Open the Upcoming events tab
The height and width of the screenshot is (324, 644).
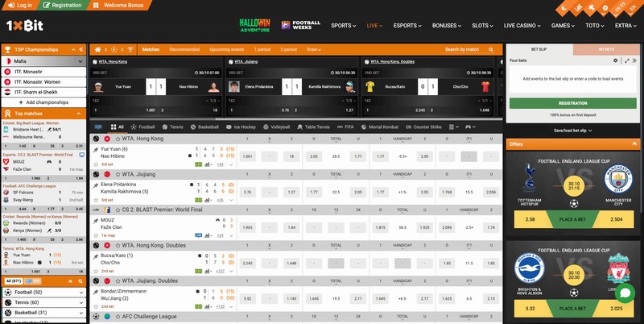(x=227, y=49)
